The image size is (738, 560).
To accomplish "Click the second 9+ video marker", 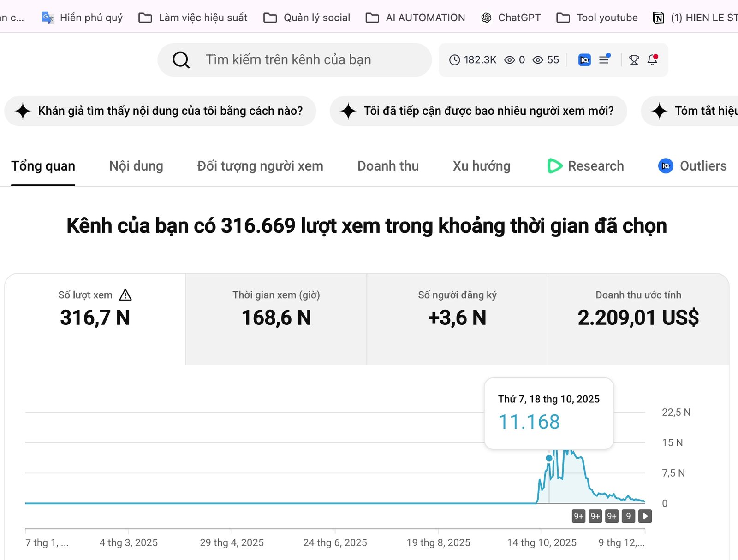I will coord(595,516).
